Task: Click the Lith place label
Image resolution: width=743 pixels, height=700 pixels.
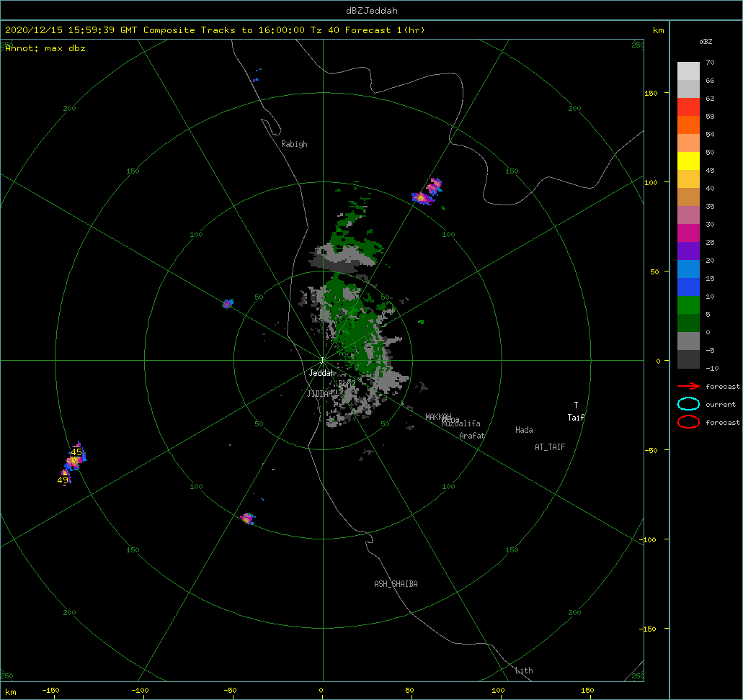Action: 524,670
